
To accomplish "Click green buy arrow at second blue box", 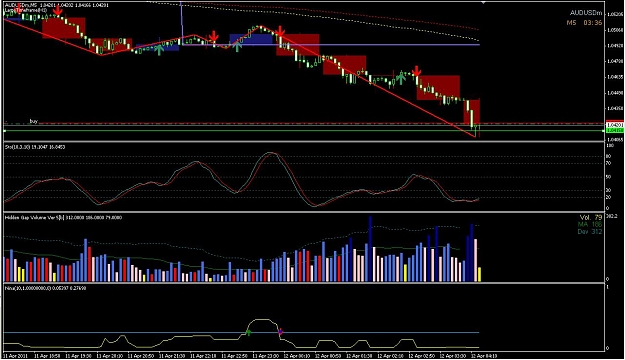I will pos(237,46).
